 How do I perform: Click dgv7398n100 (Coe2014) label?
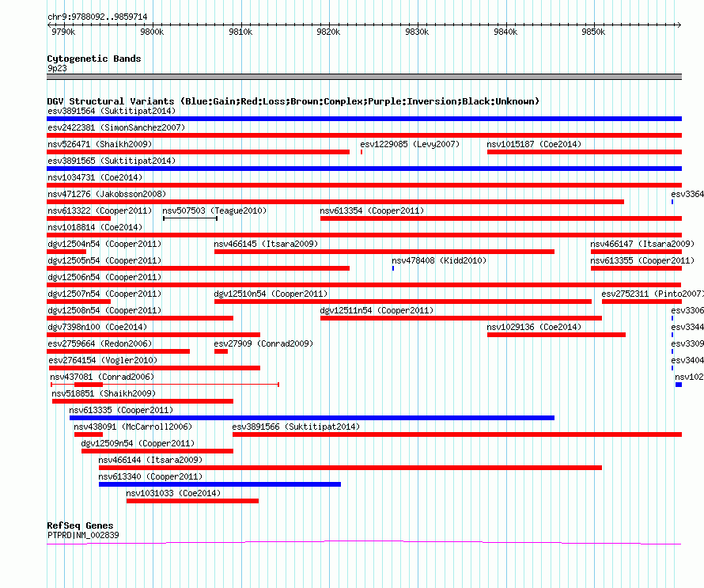coord(97,327)
